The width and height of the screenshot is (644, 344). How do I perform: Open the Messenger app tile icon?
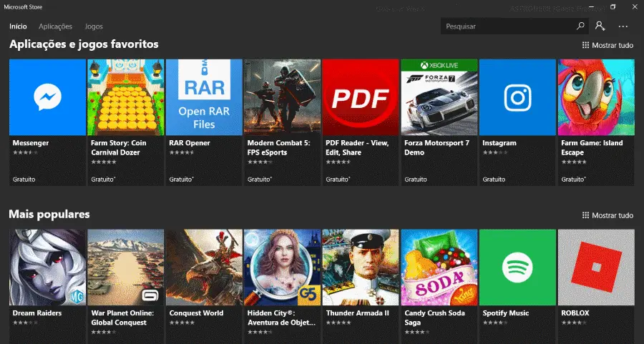[48, 97]
